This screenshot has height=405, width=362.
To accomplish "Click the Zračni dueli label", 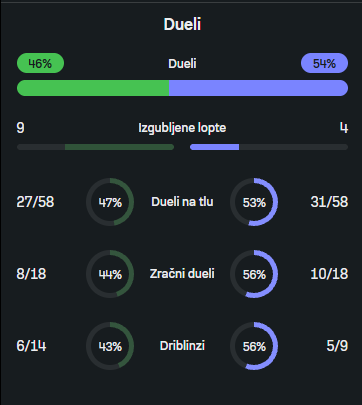I will click(182, 274).
